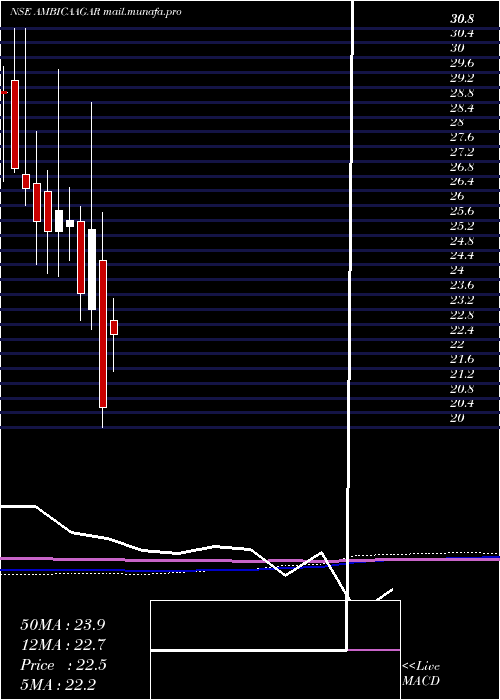This screenshot has height=700, width=500.
Task: Select the 28 price axis label
Action: coord(458,122)
